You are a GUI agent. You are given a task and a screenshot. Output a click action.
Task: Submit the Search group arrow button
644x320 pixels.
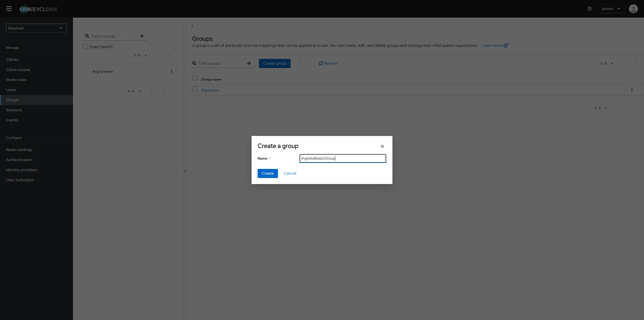[x=142, y=36]
